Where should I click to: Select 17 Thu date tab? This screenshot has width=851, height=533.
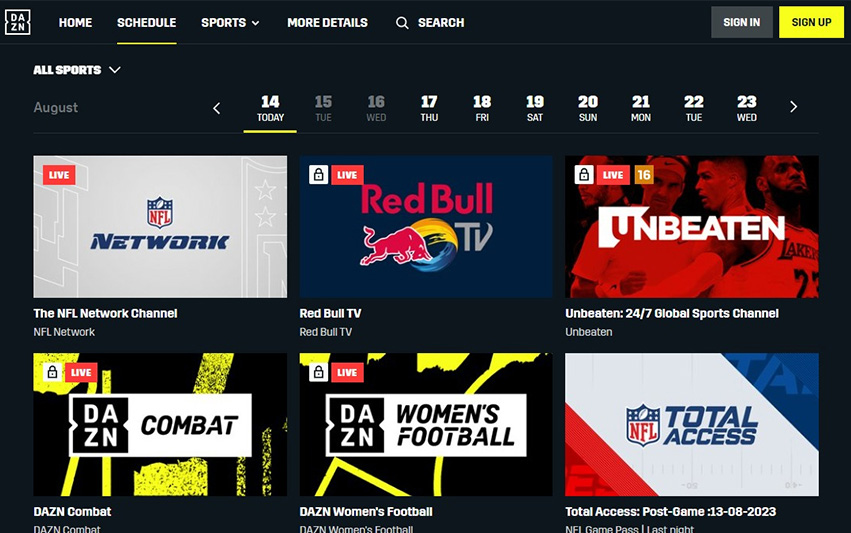click(429, 109)
